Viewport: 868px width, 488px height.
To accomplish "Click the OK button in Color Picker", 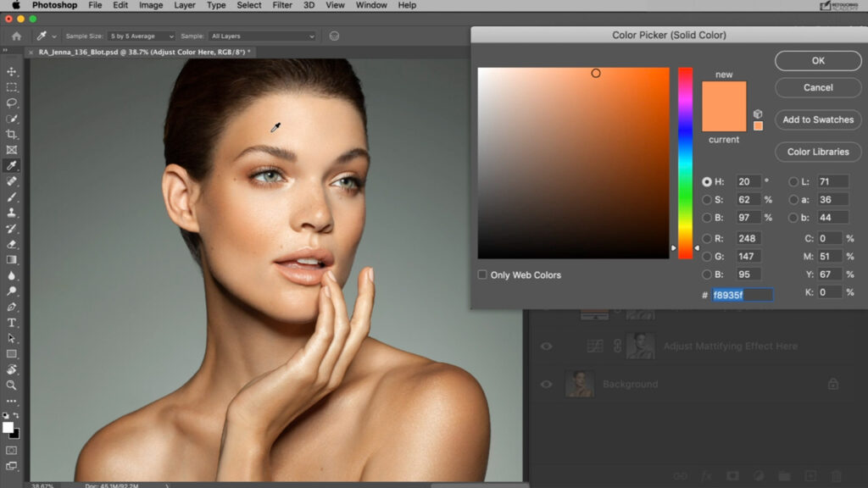I will tap(816, 61).
